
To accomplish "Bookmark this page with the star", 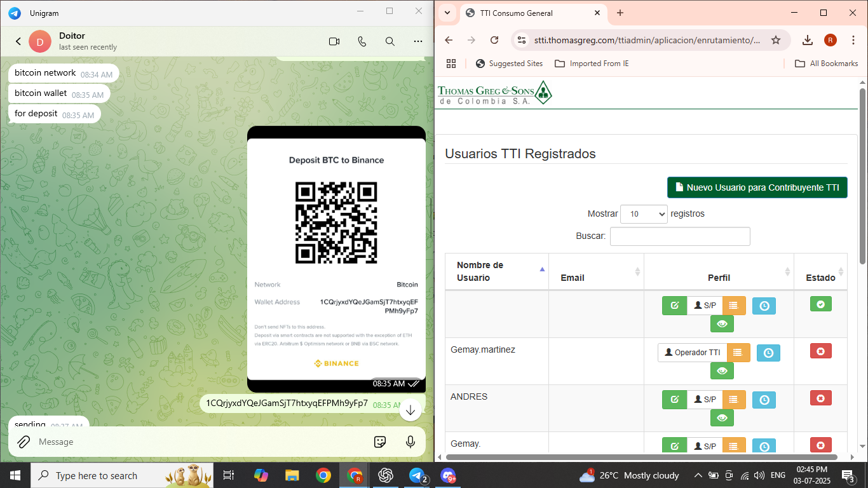I will click(x=776, y=40).
